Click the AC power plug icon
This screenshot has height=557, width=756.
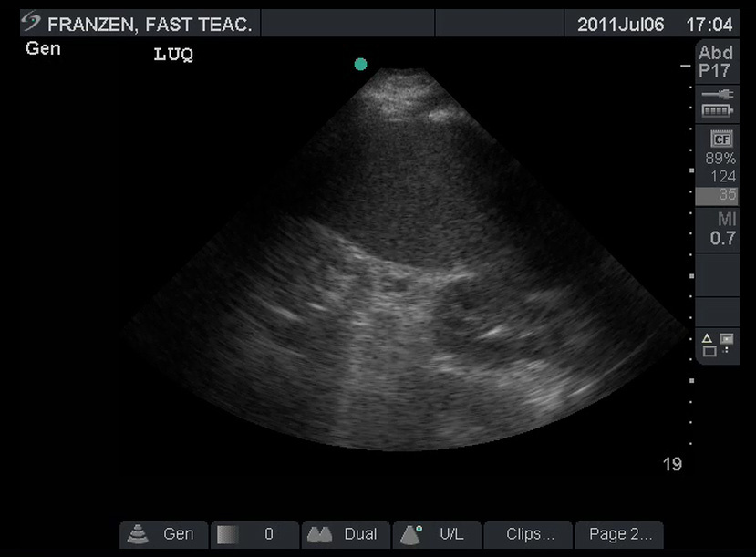pos(716,94)
